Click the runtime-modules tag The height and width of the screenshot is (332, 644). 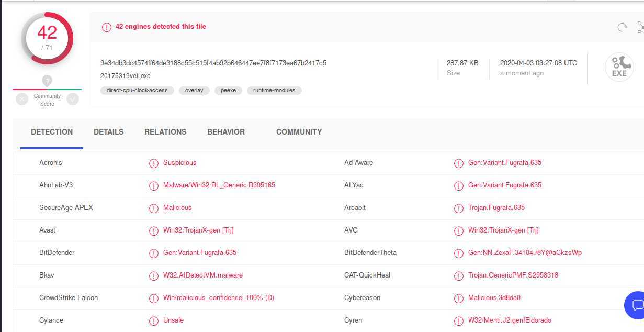[274, 91]
